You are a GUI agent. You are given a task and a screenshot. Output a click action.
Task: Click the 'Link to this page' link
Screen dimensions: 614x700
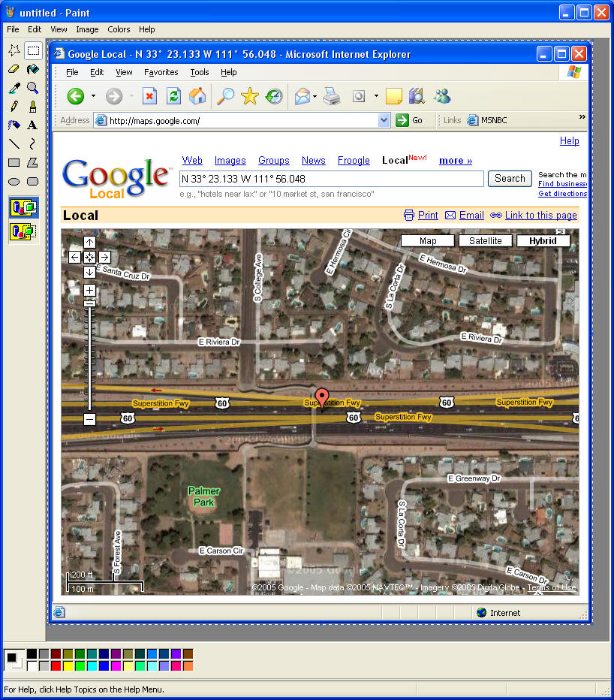coord(541,215)
